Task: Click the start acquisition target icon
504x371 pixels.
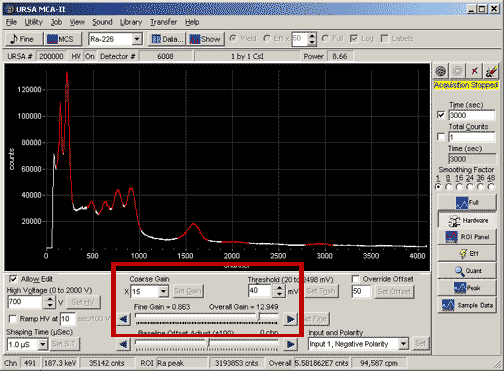Action: [441, 71]
